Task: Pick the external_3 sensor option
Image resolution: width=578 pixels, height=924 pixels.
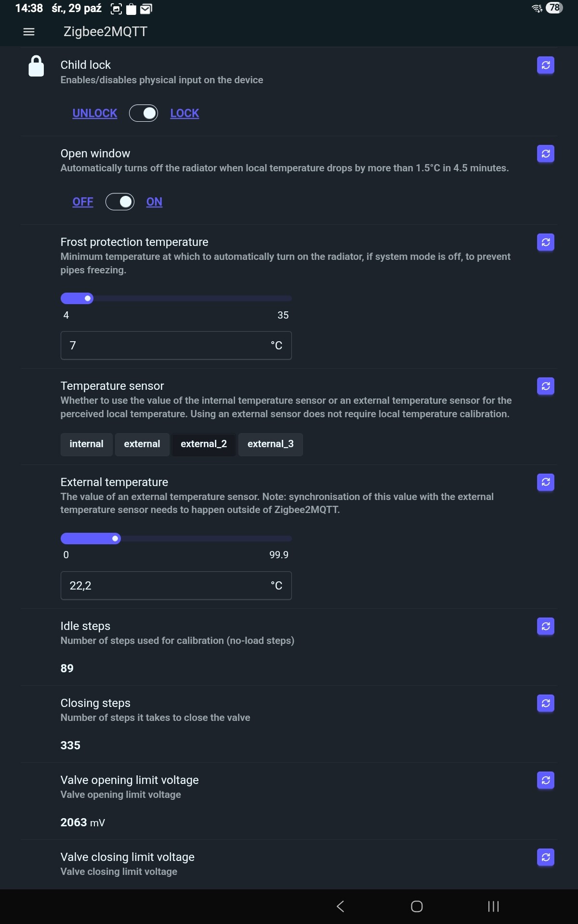Action: click(x=270, y=444)
